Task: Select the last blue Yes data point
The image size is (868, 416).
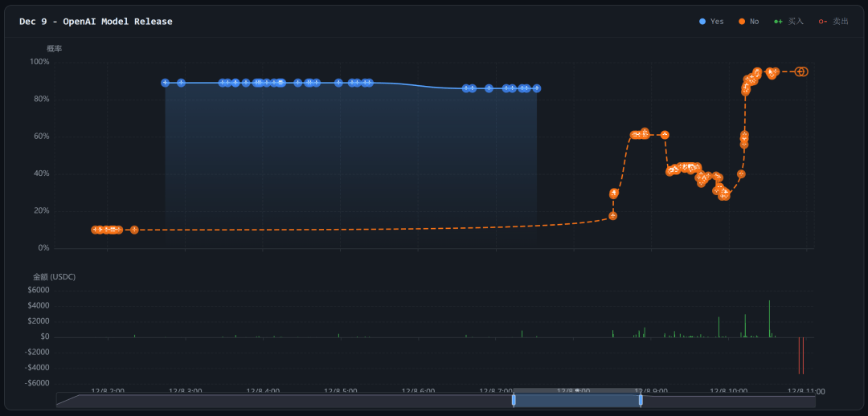Action: pos(536,88)
